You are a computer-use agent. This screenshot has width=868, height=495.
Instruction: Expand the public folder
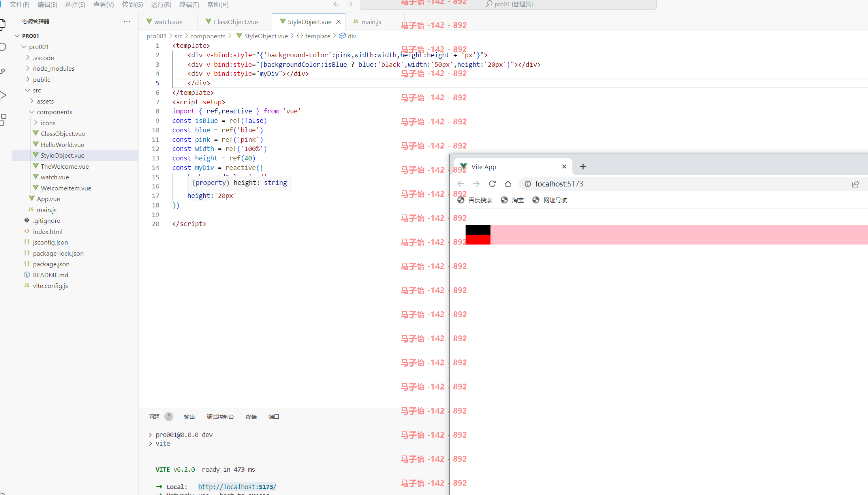[28, 79]
